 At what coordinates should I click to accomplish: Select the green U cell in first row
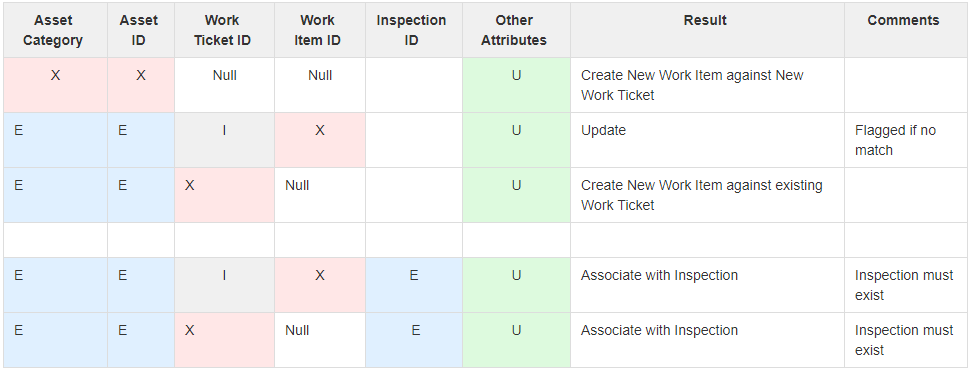[x=516, y=85]
